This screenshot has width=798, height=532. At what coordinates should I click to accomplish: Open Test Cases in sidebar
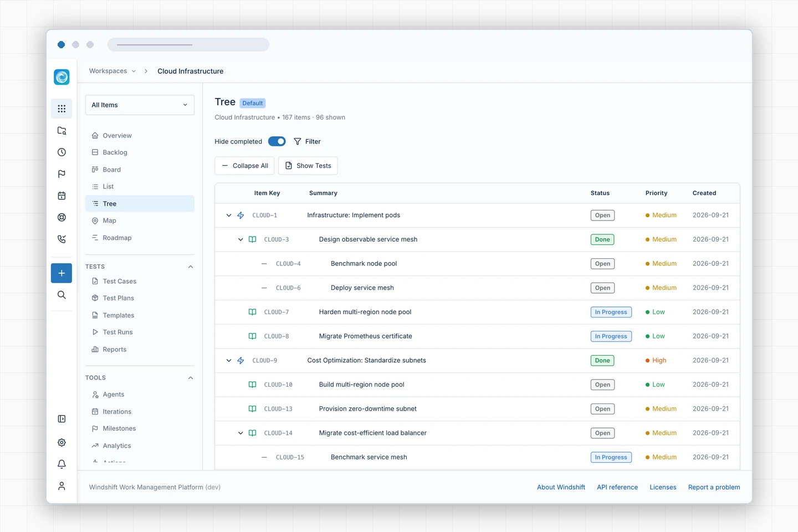pyautogui.click(x=140, y=282)
